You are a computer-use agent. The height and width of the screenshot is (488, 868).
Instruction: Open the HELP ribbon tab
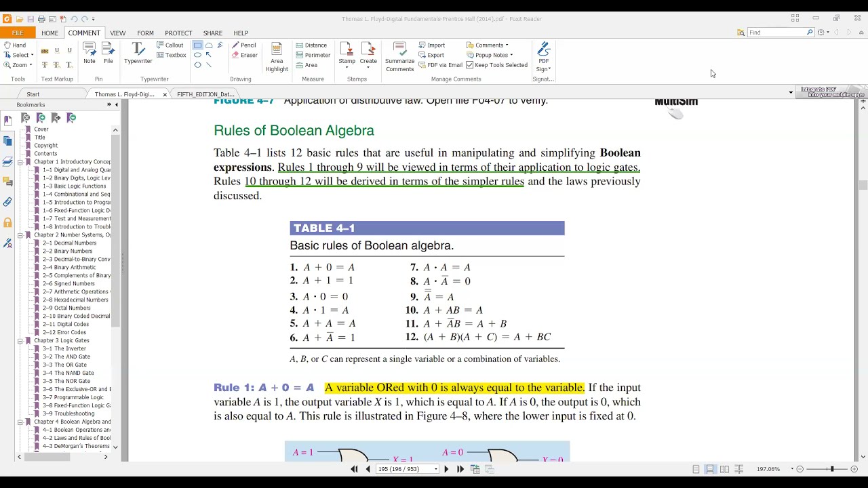(x=241, y=33)
